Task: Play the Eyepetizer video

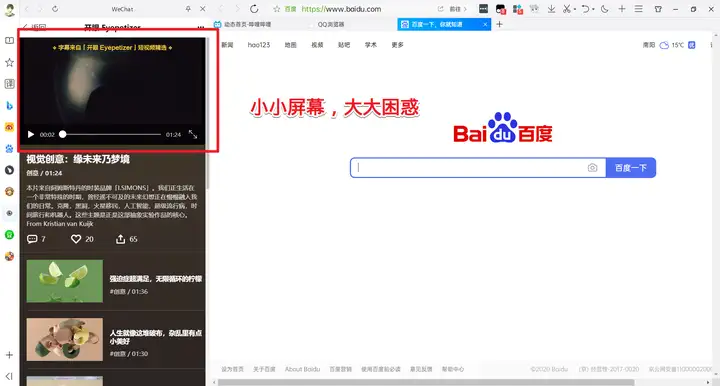Action: coord(31,134)
